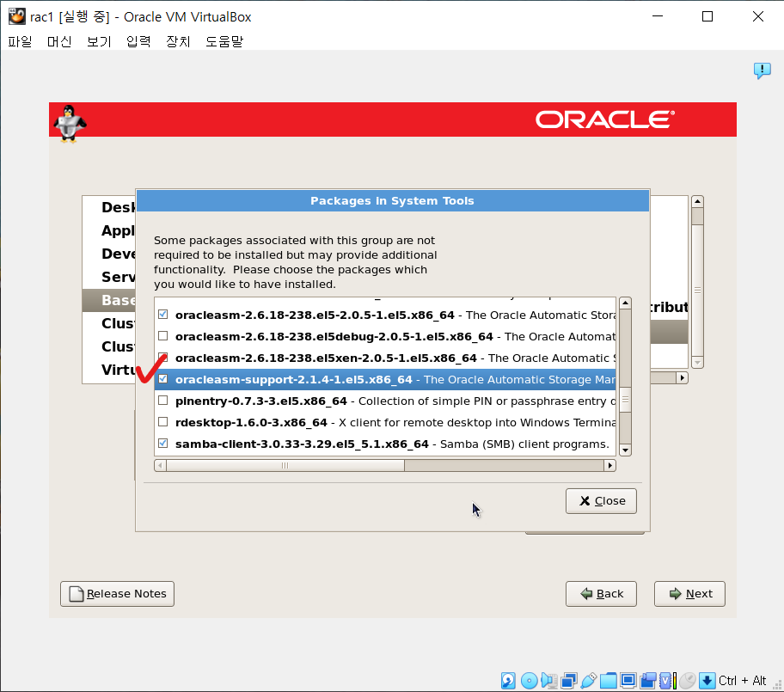Open the 입력 menu
Screen dimensions: 784x692
tap(138, 41)
